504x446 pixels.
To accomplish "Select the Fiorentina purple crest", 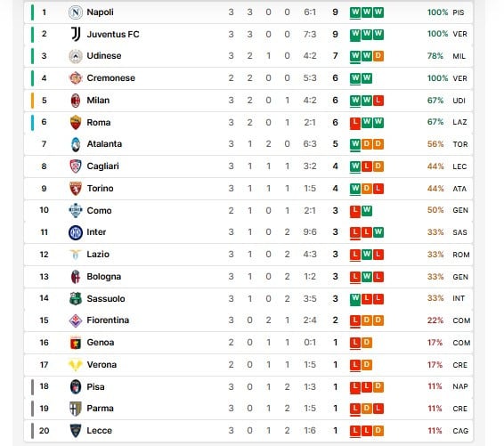I will (x=76, y=320).
